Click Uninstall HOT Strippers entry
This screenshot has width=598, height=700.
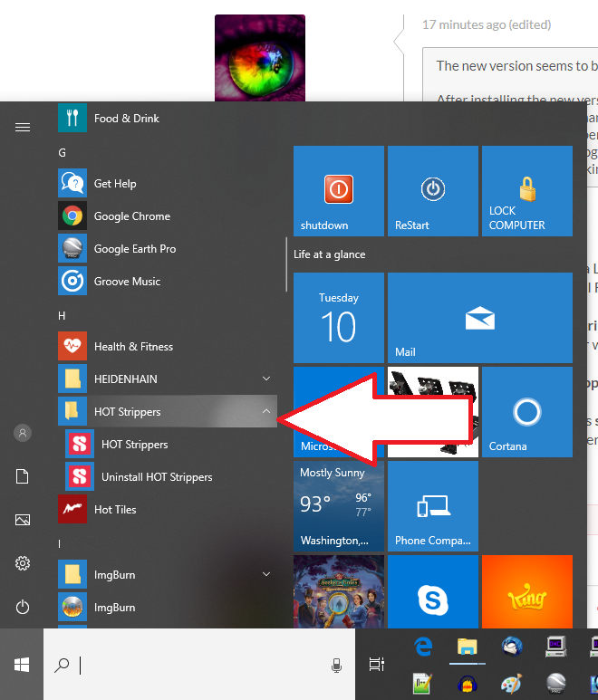coord(170,477)
